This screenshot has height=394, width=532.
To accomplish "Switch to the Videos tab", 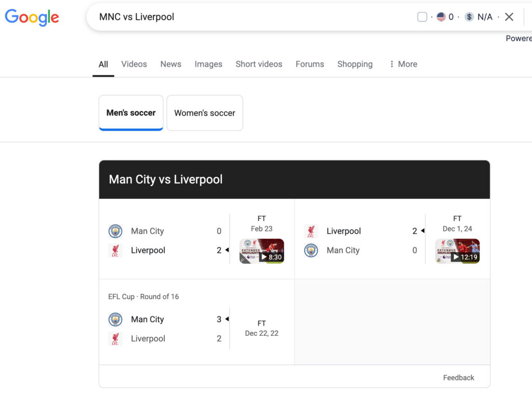I will coord(134,64).
